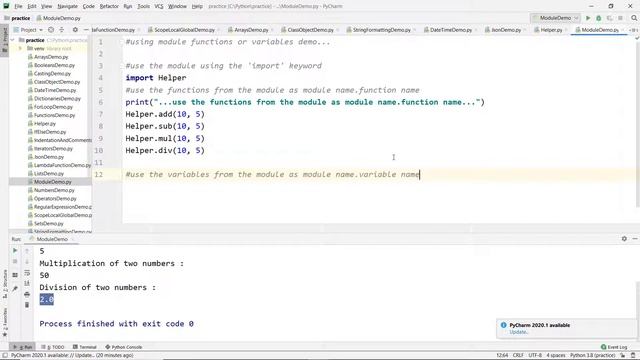Open the Event Log
Screen dimensions: 640x360
point(614,347)
